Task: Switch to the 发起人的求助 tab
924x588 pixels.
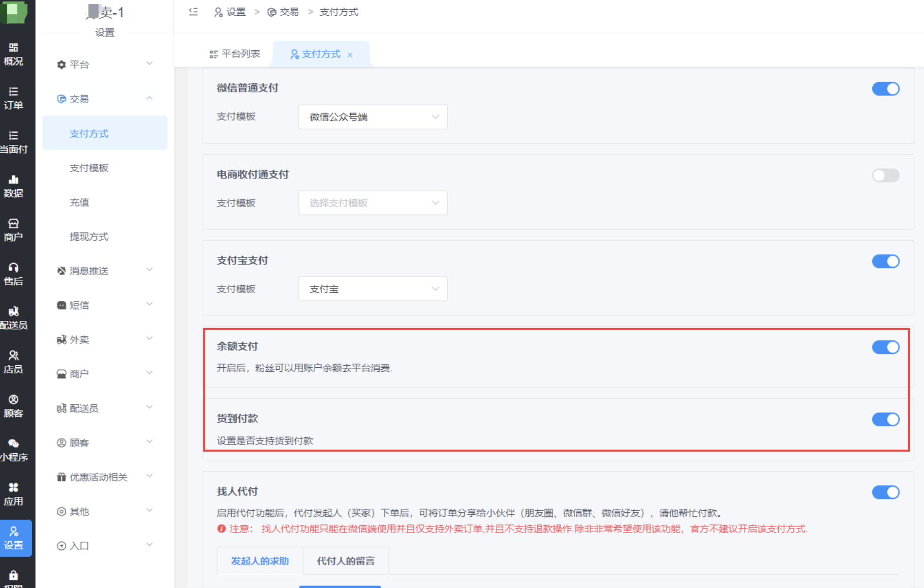Action: click(260, 561)
